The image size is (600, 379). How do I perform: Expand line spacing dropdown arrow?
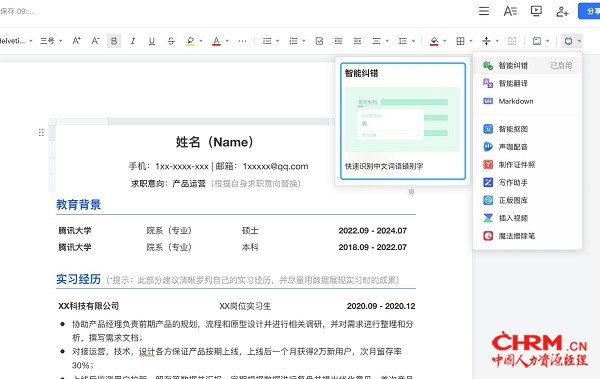(413, 41)
